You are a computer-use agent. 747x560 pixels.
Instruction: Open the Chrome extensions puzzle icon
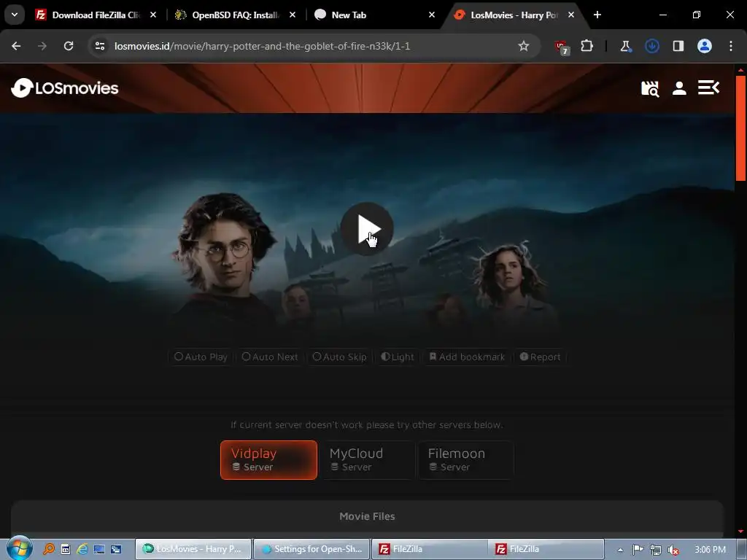point(587,46)
